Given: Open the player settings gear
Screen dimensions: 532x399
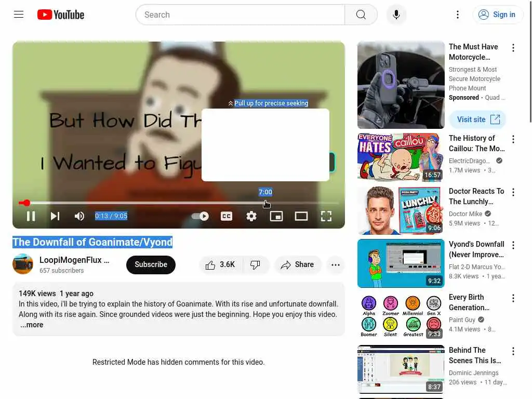Looking at the screenshot, I should click(x=251, y=216).
